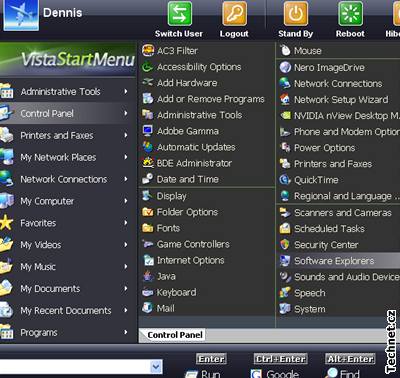Open Phone and Modem Options entry
Viewport: 400px width, 378px height.
[338, 132]
